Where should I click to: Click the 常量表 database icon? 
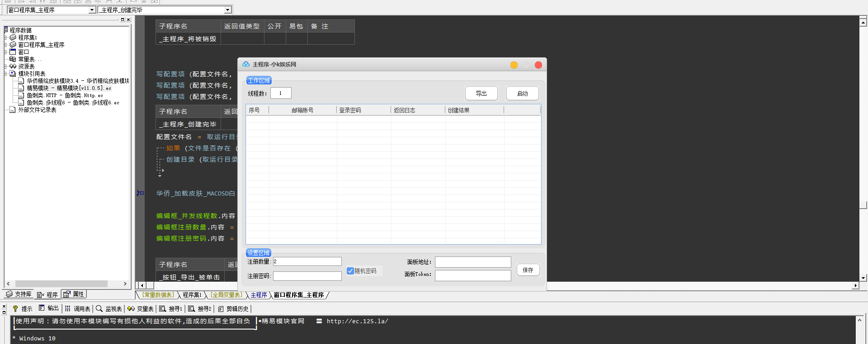click(x=13, y=59)
